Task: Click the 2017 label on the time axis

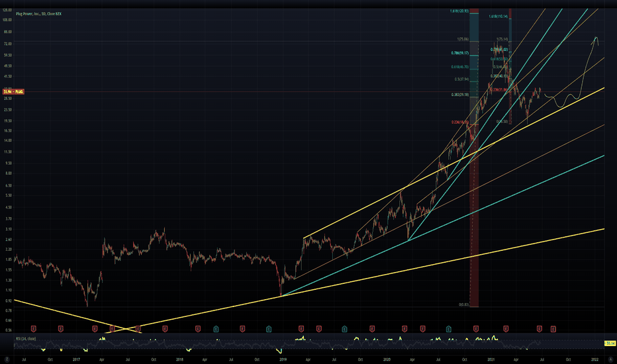Action: (76, 359)
